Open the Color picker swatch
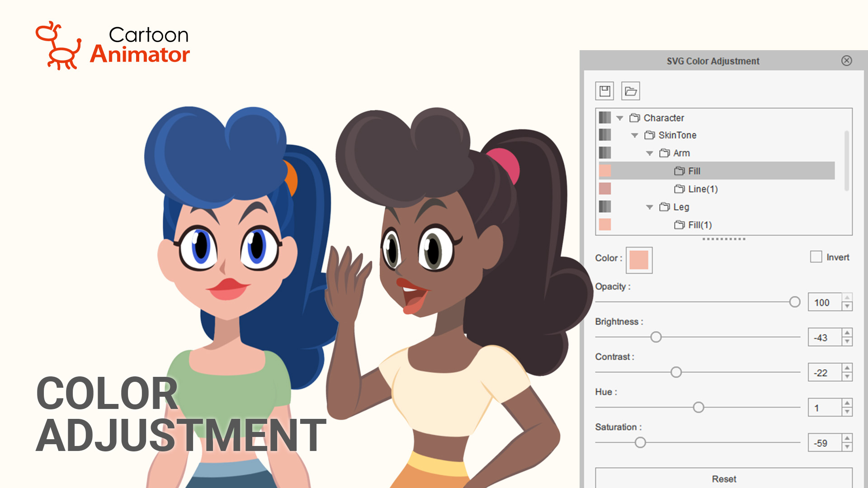 [639, 260]
